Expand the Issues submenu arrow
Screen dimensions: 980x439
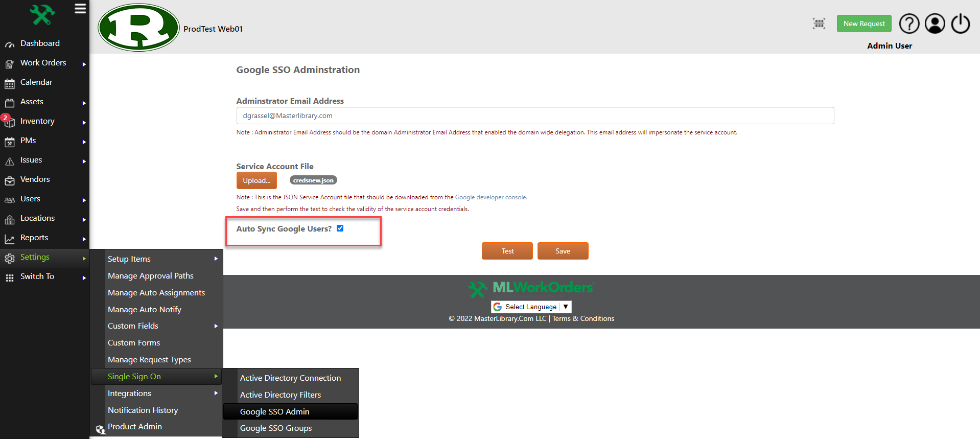coord(84,161)
